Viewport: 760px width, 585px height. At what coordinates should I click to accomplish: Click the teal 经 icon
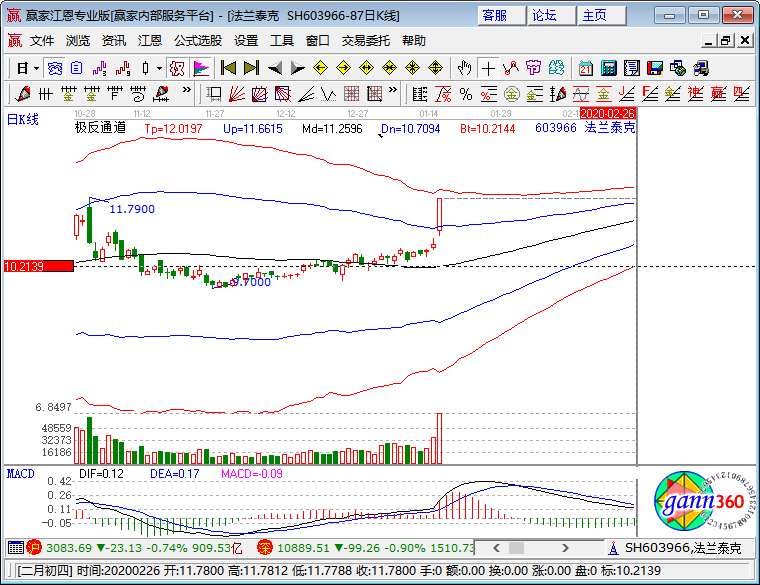pyautogui.click(x=556, y=68)
